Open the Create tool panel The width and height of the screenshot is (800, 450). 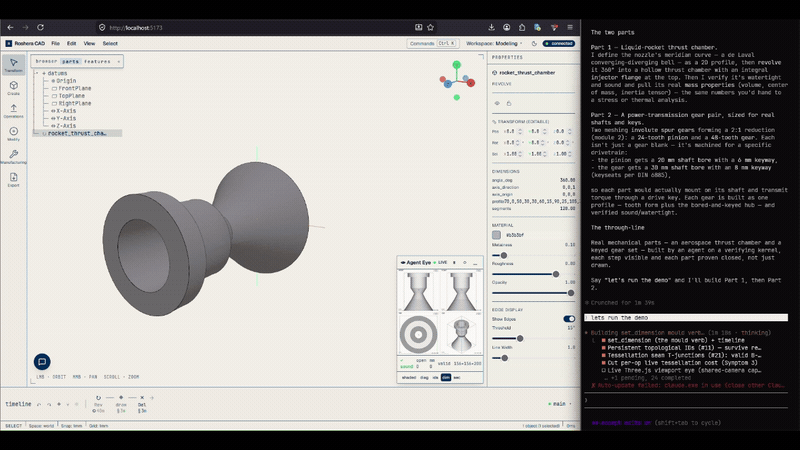(x=14, y=88)
